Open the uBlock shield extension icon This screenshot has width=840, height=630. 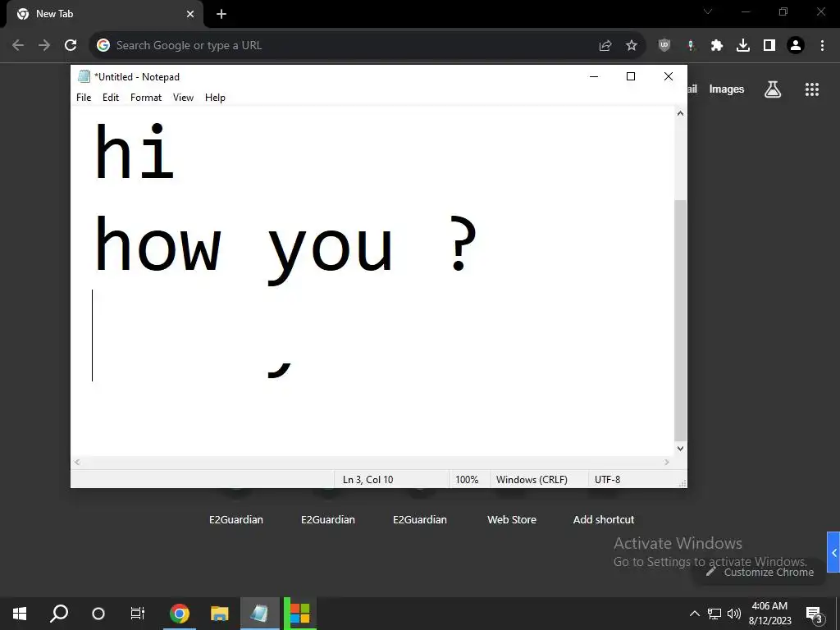coord(664,46)
